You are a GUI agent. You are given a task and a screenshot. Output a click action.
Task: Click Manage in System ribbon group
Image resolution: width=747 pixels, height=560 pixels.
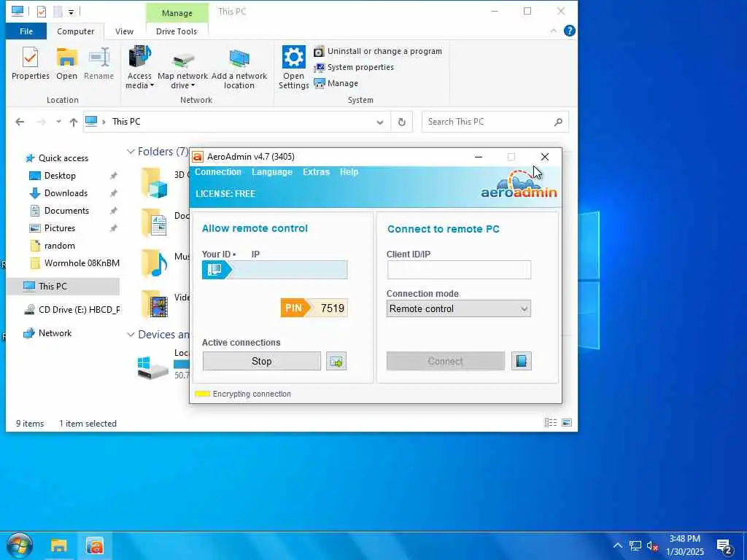(336, 83)
